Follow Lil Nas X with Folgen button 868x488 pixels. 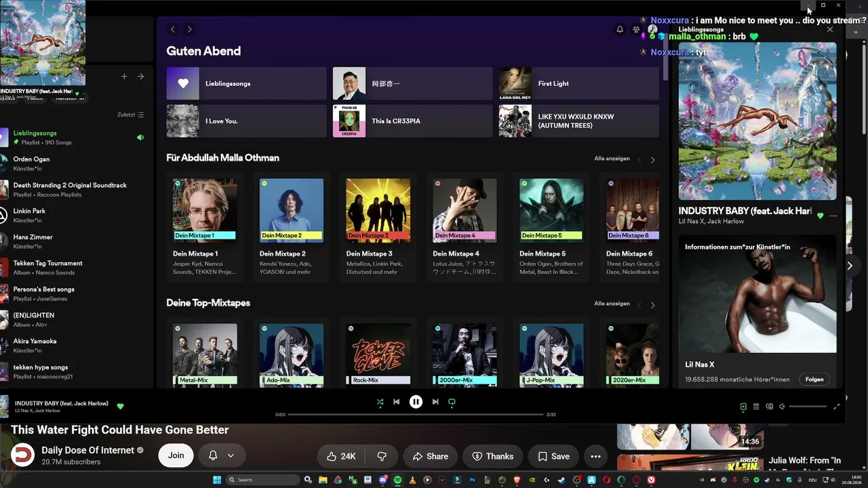pos(814,380)
